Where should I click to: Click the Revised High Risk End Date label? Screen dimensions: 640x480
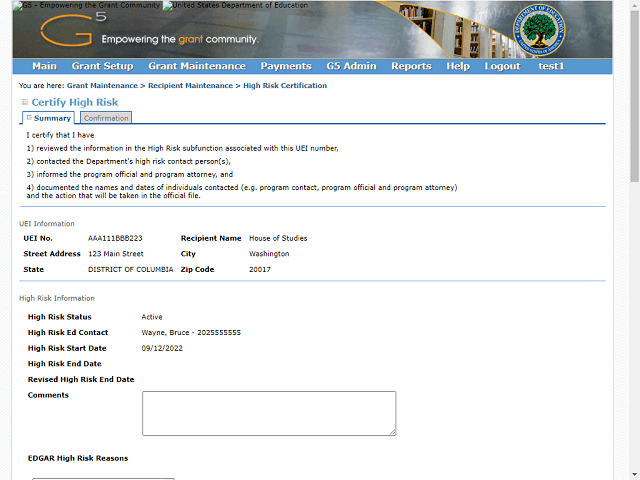click(81, 380)
